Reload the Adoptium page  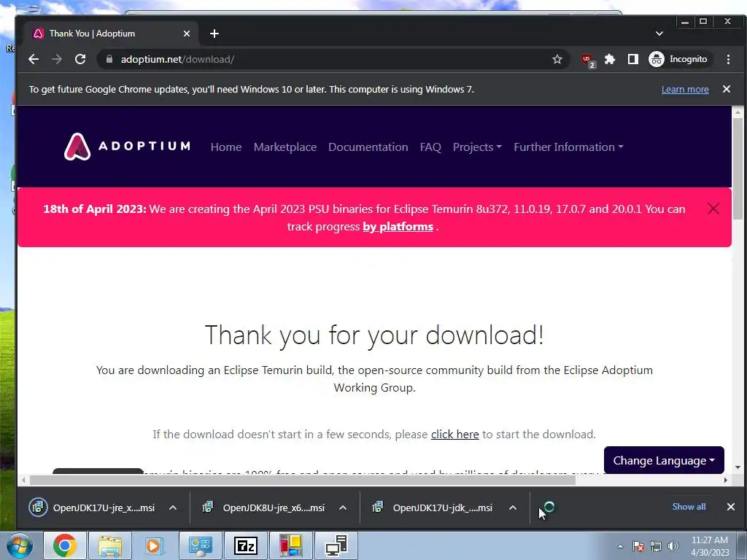tap(80, 59)
